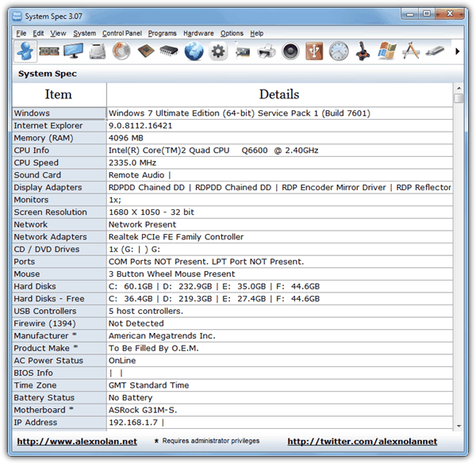Open the twitter.com/alexnolannet link

pyautogui.click(x=363, y=441)
